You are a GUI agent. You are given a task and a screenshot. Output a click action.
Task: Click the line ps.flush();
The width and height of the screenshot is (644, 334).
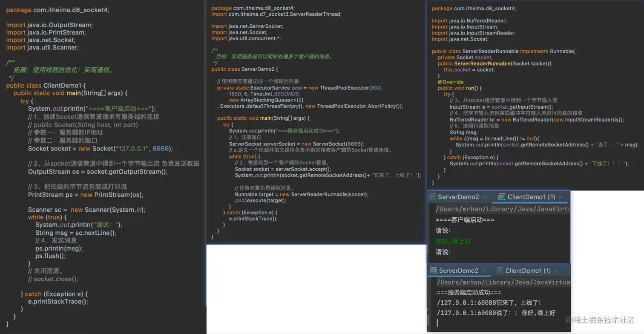(x=51, y=256)
